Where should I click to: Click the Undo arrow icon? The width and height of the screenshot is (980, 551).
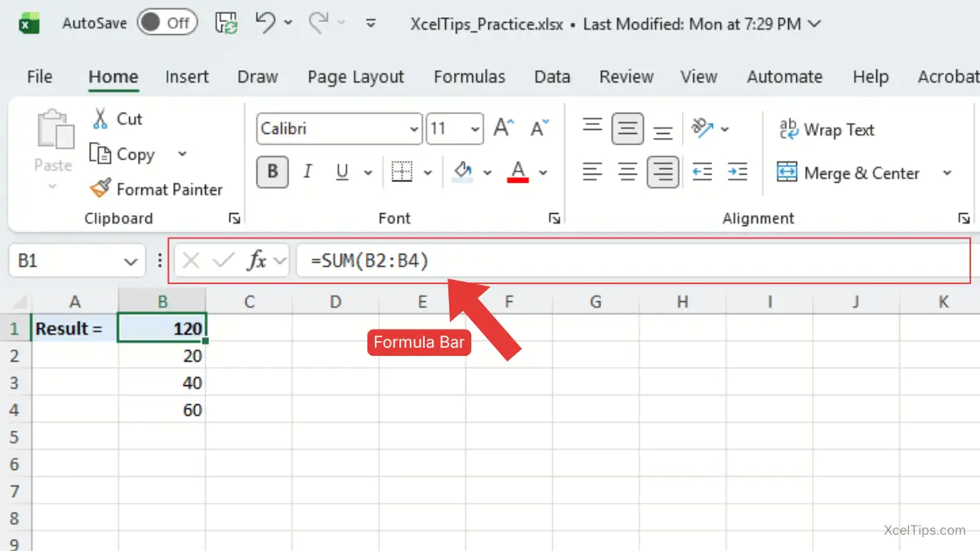pos(265,23)
